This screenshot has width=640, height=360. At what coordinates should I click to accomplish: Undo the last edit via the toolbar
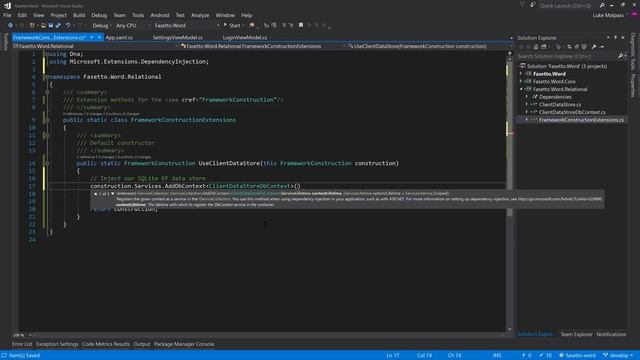point(68,25)
